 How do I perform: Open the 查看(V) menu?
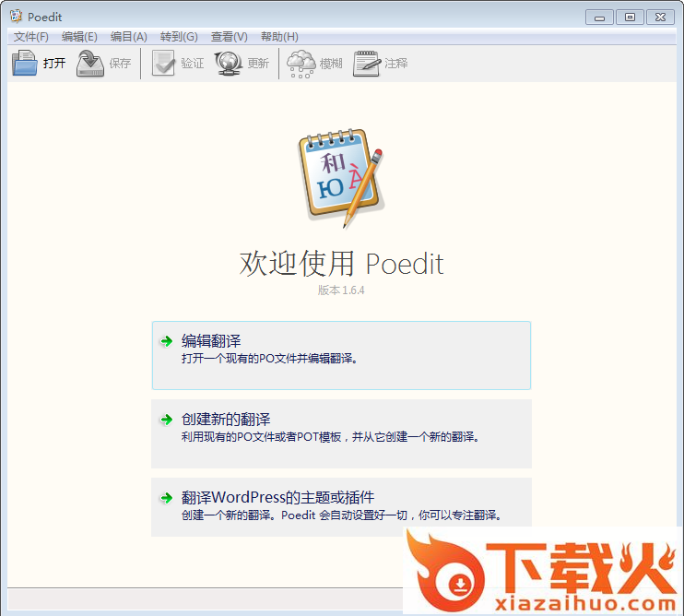click(x=229, y=37)
